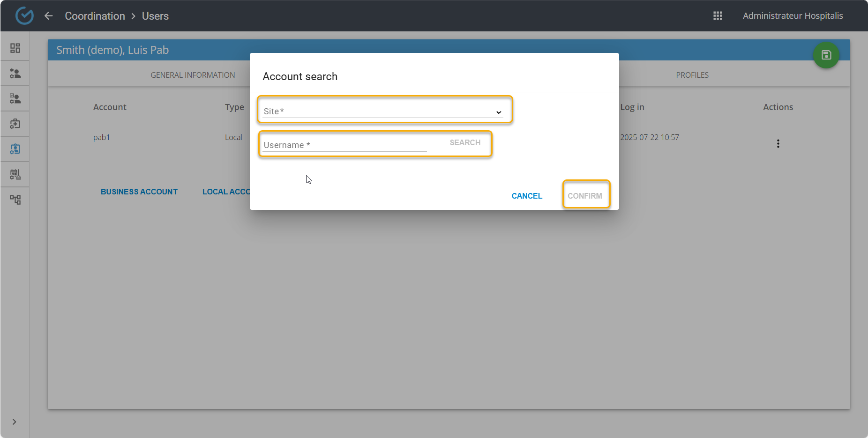868x438 pixels.
Task: Expand the sidebar with bottom chevron
Action: tap(15, 422)
